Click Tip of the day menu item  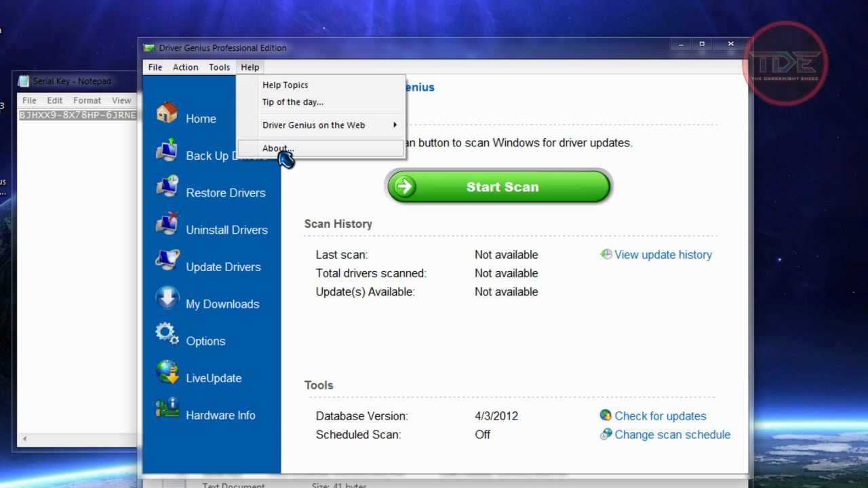click(x=292, y=102)
